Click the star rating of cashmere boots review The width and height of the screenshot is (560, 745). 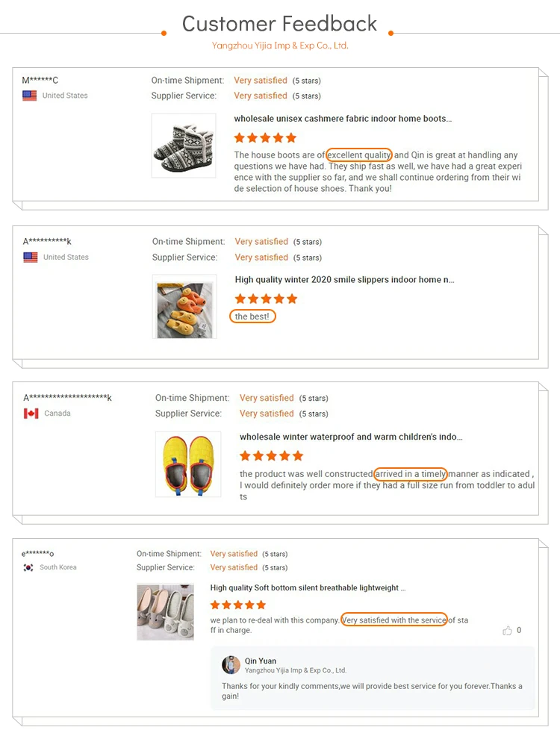[265, 138]
